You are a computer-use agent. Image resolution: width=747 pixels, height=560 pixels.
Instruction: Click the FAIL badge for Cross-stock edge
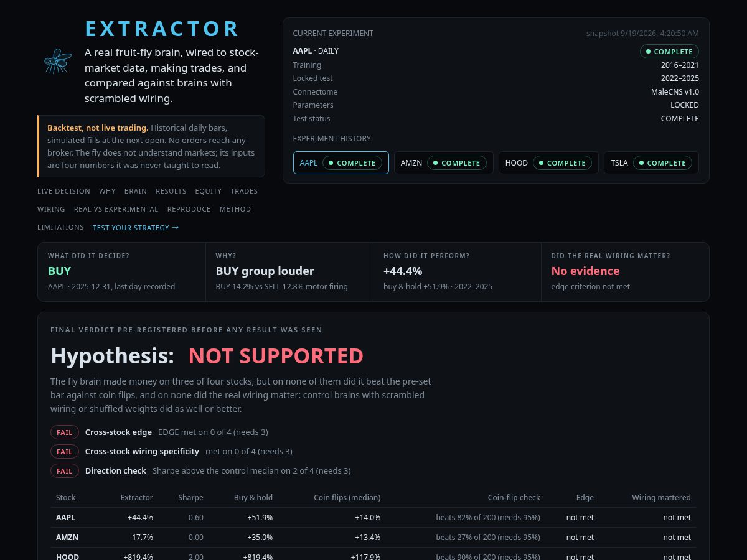pos(65,432)
